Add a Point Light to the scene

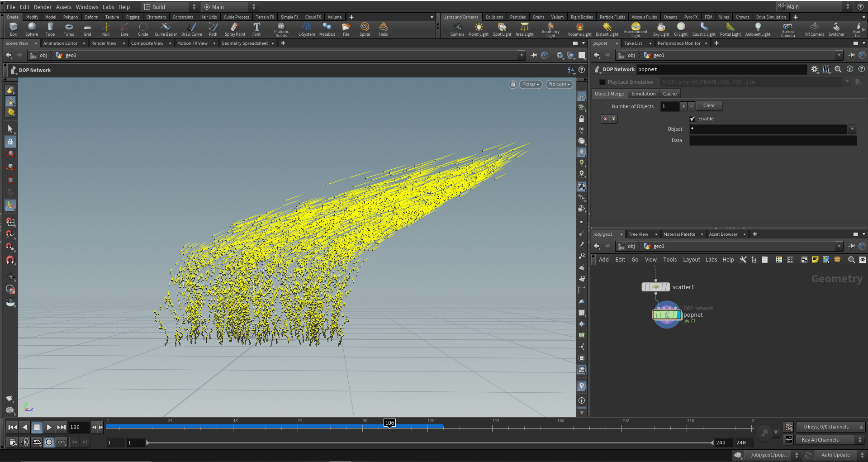(x=478, y=29)
